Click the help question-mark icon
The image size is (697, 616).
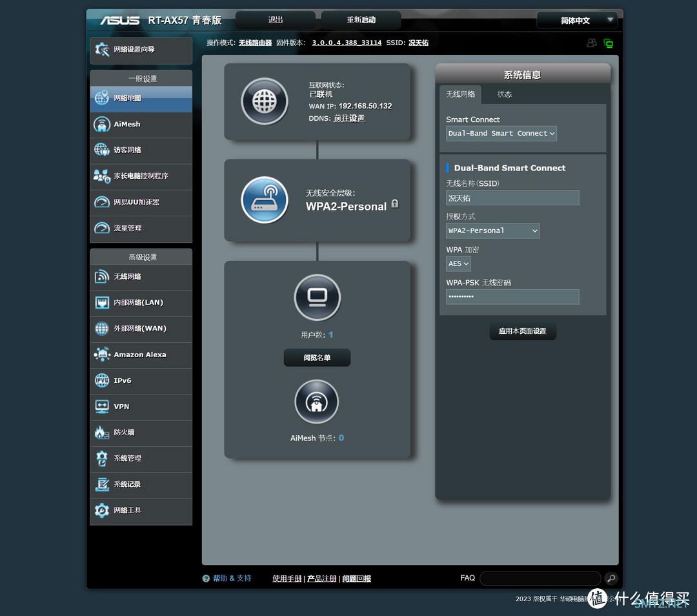[206, 578]
